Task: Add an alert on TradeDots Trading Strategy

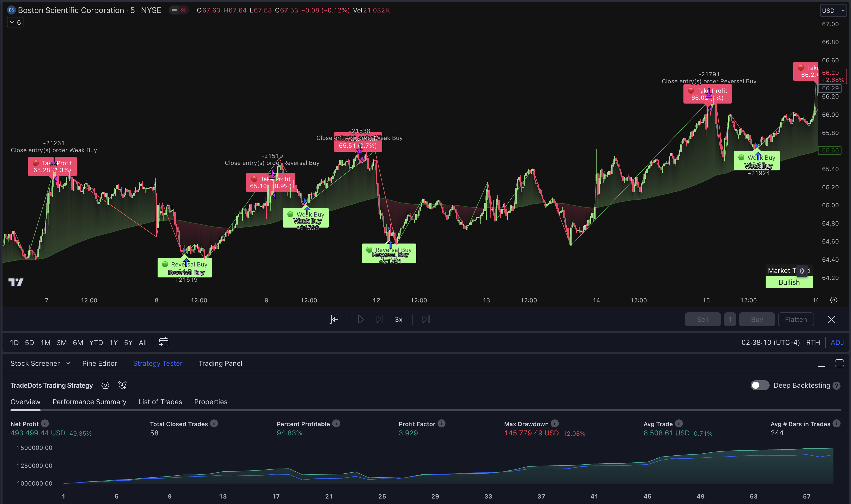Action: click(x=122, y=385)
